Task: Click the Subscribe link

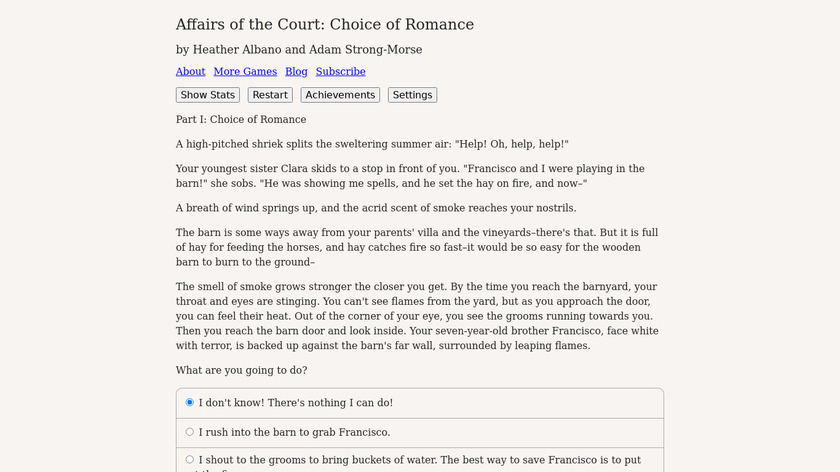Action: (340, 72)
